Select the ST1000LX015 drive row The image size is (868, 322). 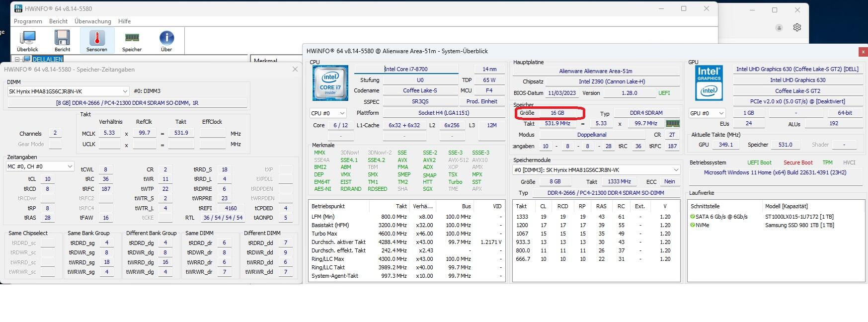775,217
